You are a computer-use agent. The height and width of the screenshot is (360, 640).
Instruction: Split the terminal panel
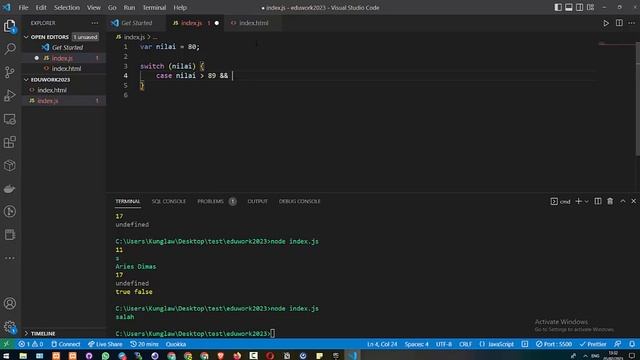point(598,201)
